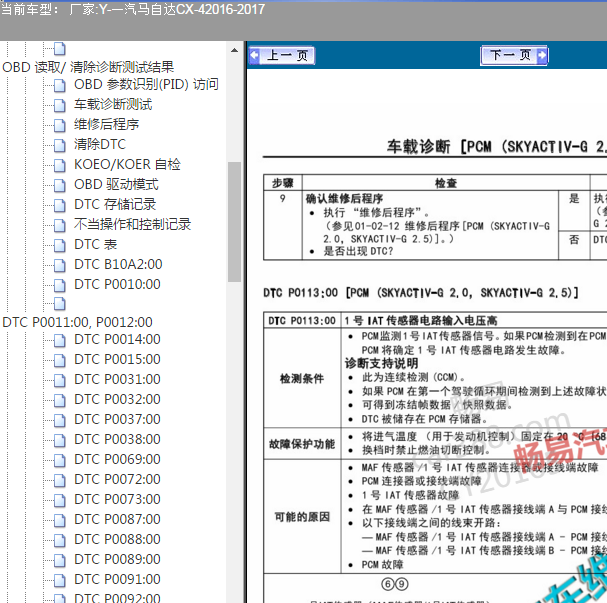
Task: Open document icon for DTC P0037:00
Action: pyautogui.click(x=60, y=420)
